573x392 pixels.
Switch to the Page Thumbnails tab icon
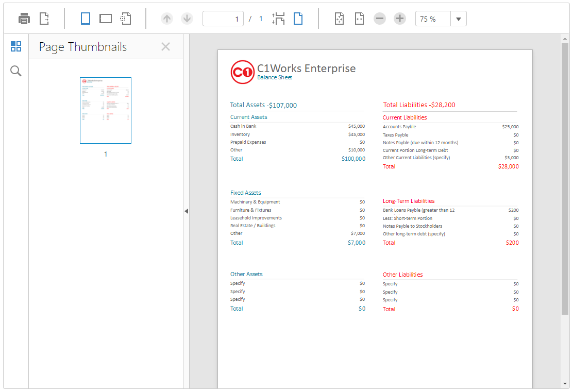click(x=16, y=46)
